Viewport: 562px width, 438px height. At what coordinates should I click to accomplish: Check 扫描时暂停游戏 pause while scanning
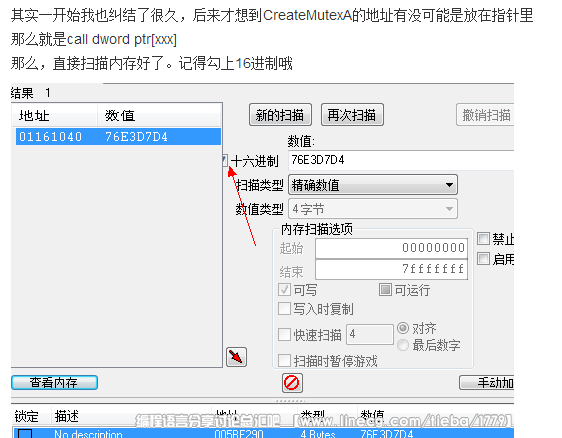[284, 361]
